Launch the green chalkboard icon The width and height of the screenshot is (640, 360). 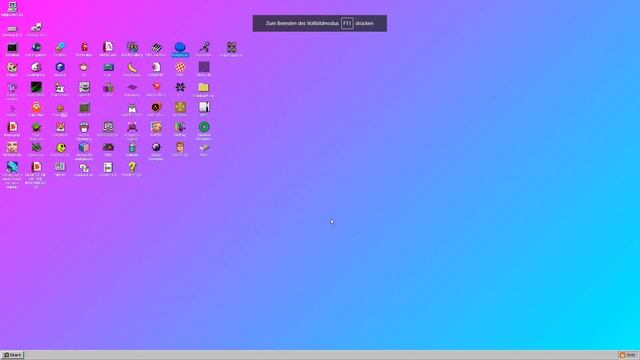84,107
